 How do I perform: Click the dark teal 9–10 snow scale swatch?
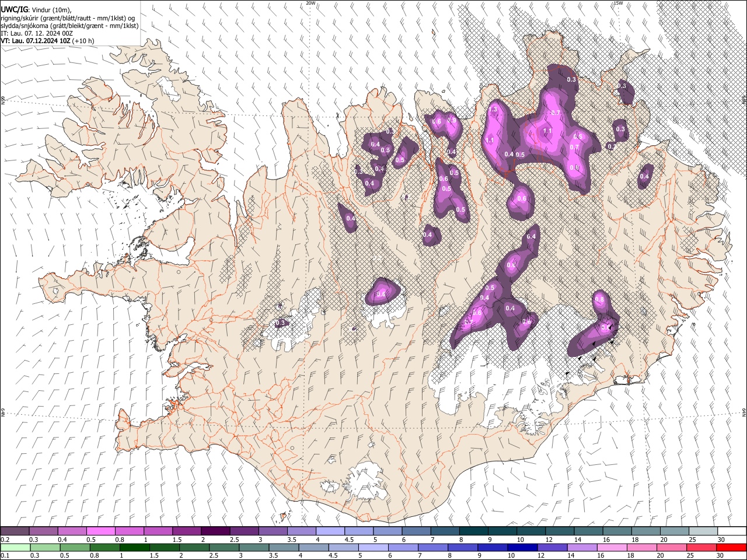(502, 531)
